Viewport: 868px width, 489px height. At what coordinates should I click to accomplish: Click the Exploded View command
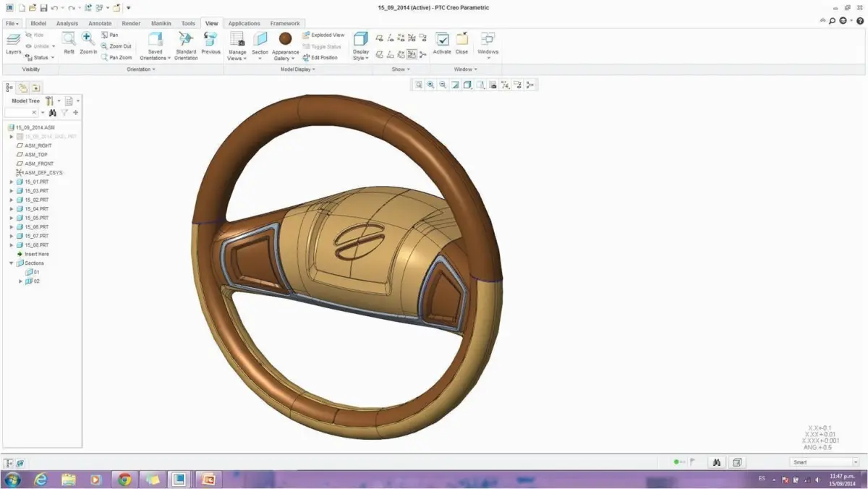click(x=323, y=35)
